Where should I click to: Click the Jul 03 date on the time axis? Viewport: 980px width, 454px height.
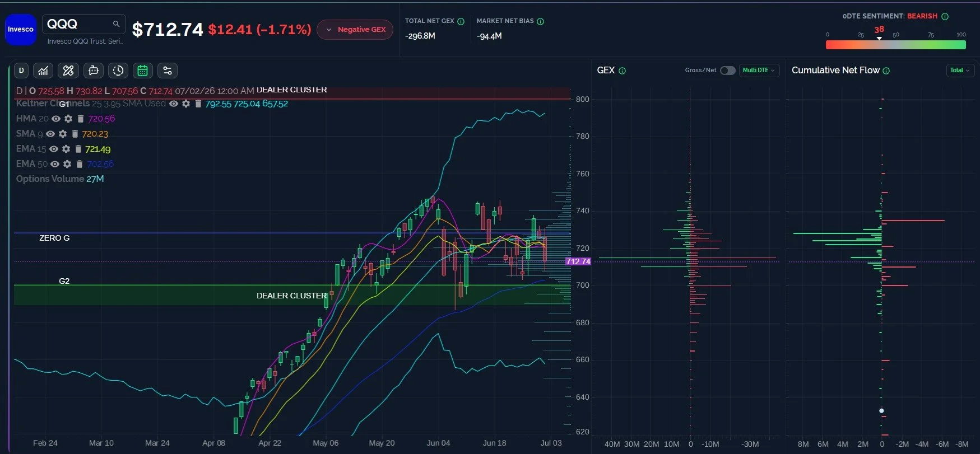[551, 443]
